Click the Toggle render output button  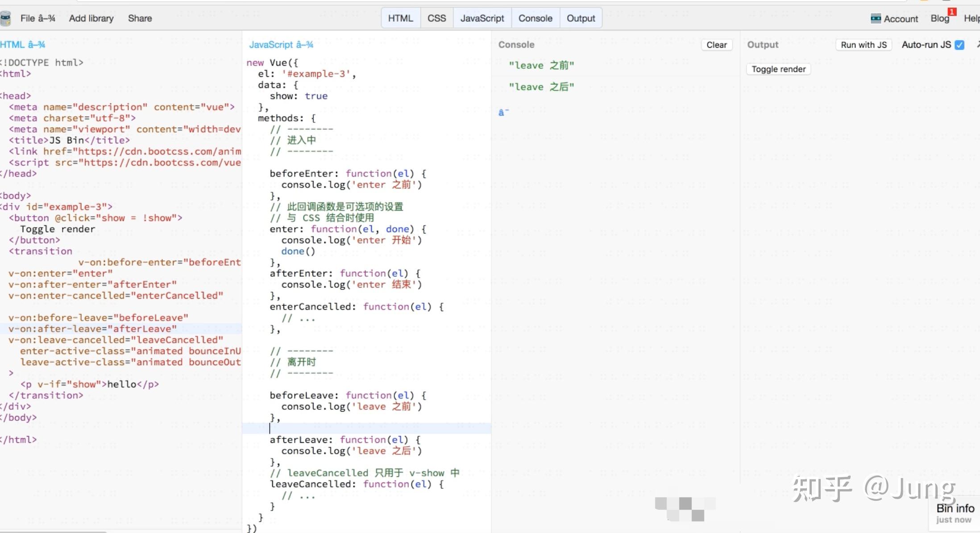point(778,69)
